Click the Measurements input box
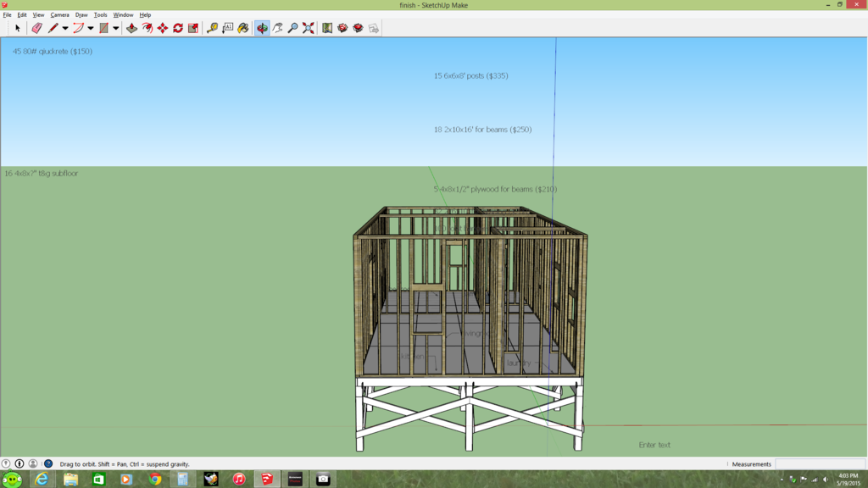The height and width of the screenshot is (488, 868). click(820, 463)
